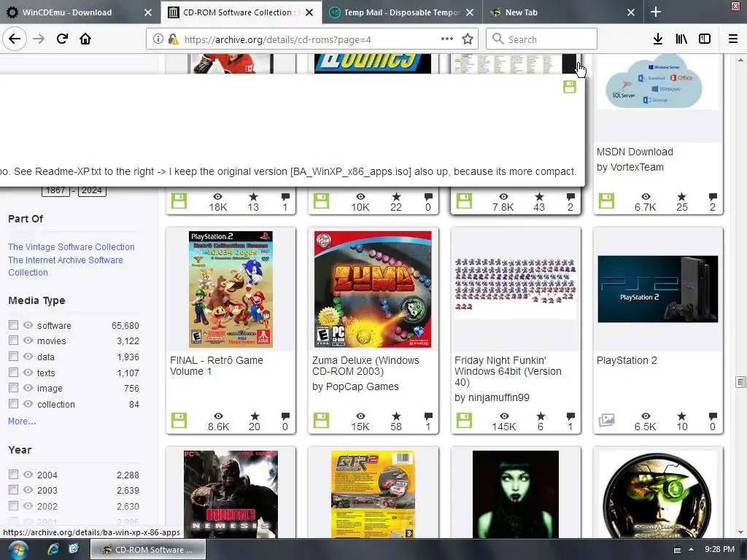Open the MSDN Download title link

pos(635,152)
